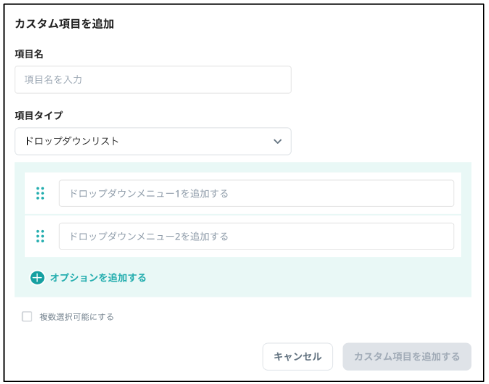Image resolution: width=489 pixels, height=384 pixels.
Task: Click the カスタム項目を追加する button
Action: pos(407,356)
